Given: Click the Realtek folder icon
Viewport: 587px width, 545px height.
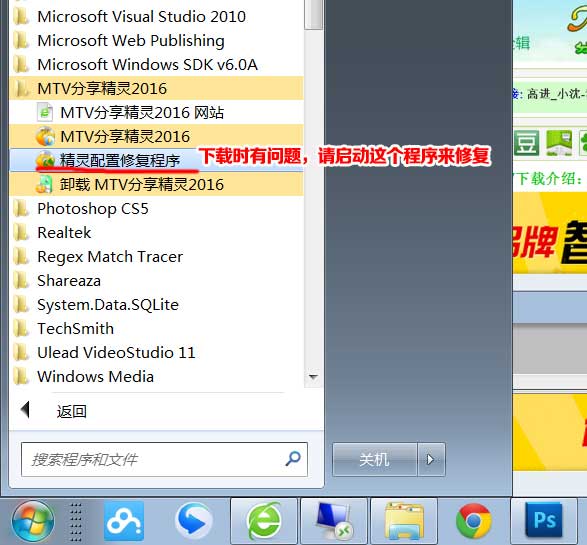Looking at the screenshot, I should point(21,232).
